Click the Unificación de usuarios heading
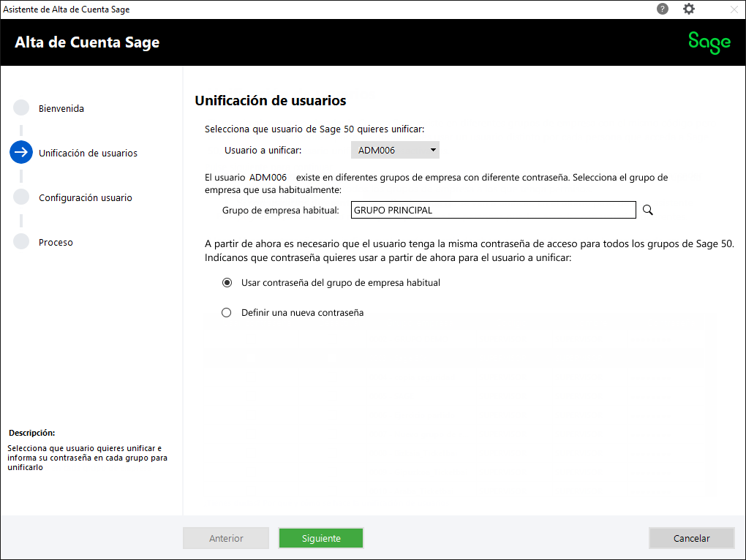The width and height of the screenshot is (746, 560). 270,101
